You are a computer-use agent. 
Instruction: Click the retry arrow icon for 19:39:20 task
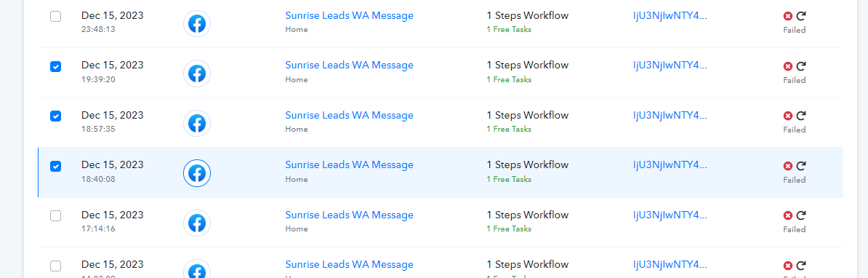pos(800,66)
